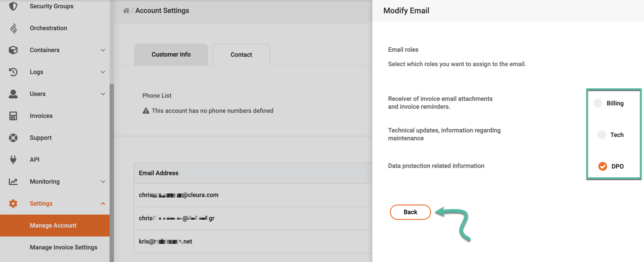
Task: Disable the DPO email role
Action: click(603, 166)
